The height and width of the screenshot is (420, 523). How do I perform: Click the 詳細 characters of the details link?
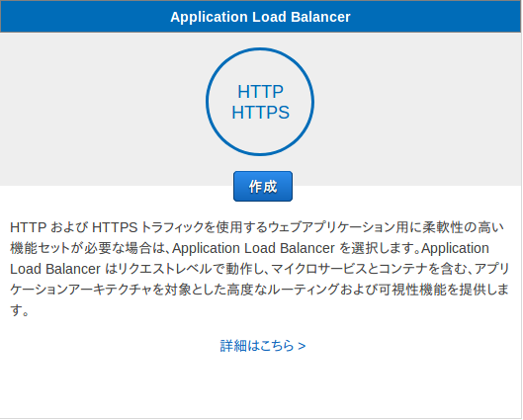coord(233,346)
